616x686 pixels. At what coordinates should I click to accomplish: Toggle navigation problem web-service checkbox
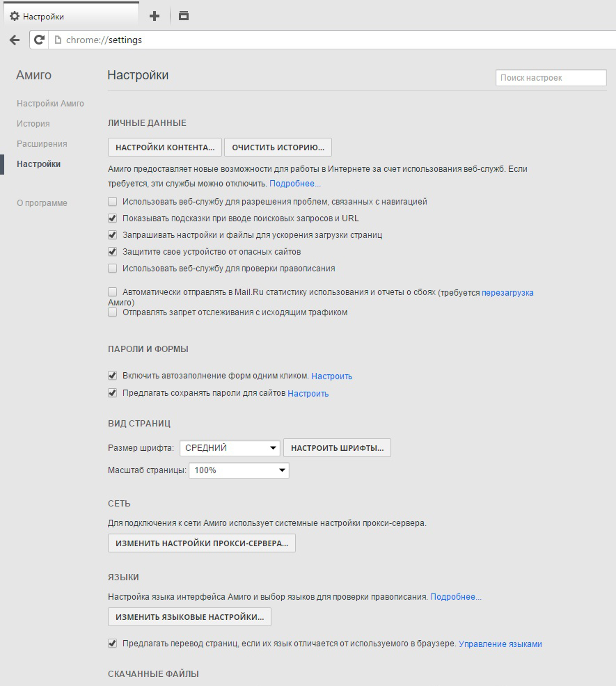113,202
